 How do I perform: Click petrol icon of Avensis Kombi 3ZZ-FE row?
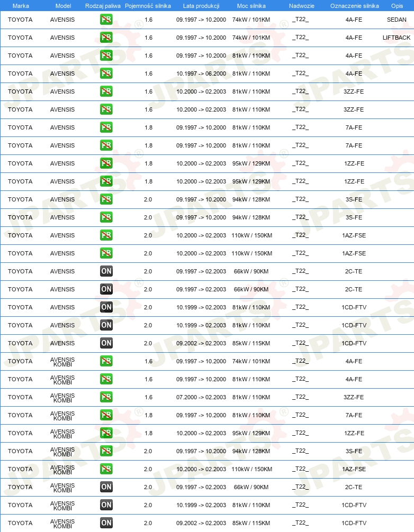coord(106,397)
